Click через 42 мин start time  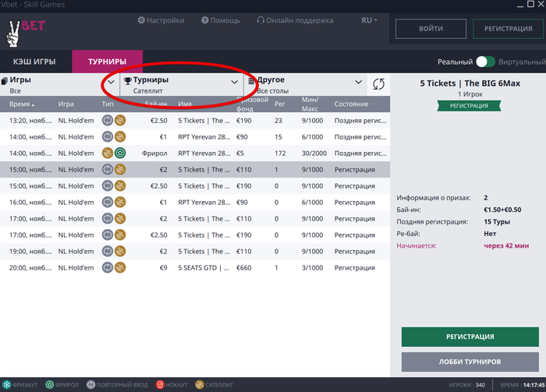506,245
